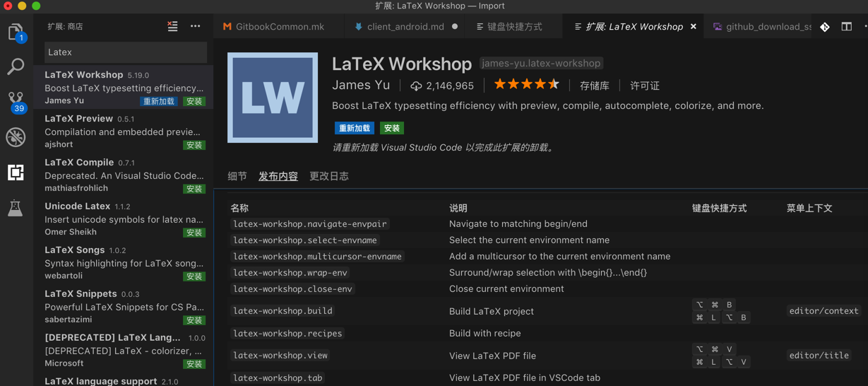Open the 细节 details tab
868x386 pixels.
pos(237,176)
